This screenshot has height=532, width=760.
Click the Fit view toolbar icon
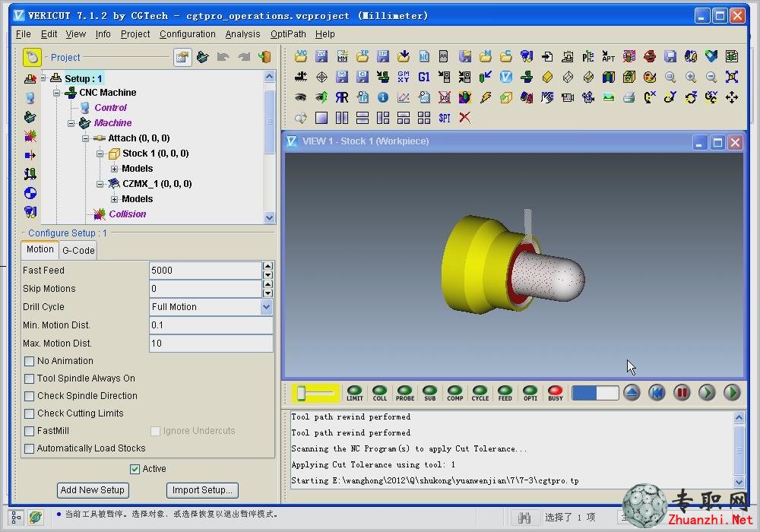732,77
